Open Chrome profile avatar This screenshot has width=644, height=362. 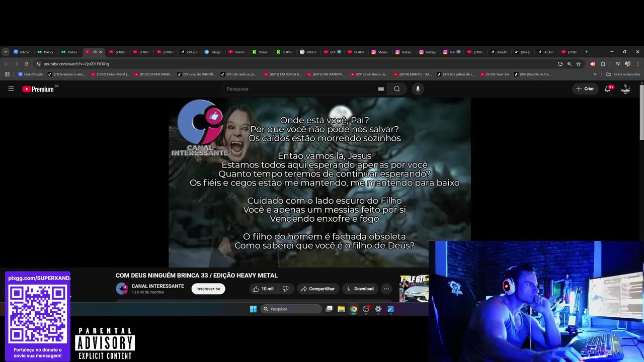627,64
